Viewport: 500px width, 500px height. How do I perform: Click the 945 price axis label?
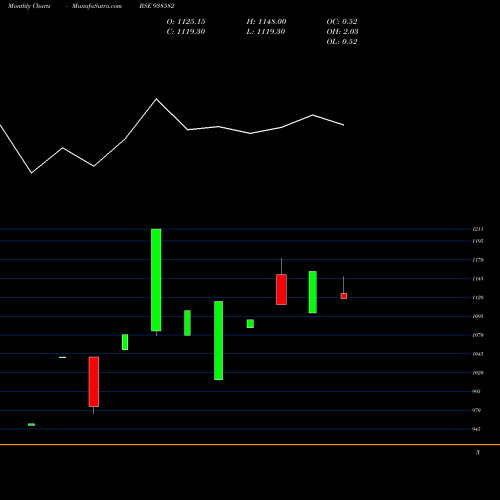pyautogui.click(x=476, y=429)
